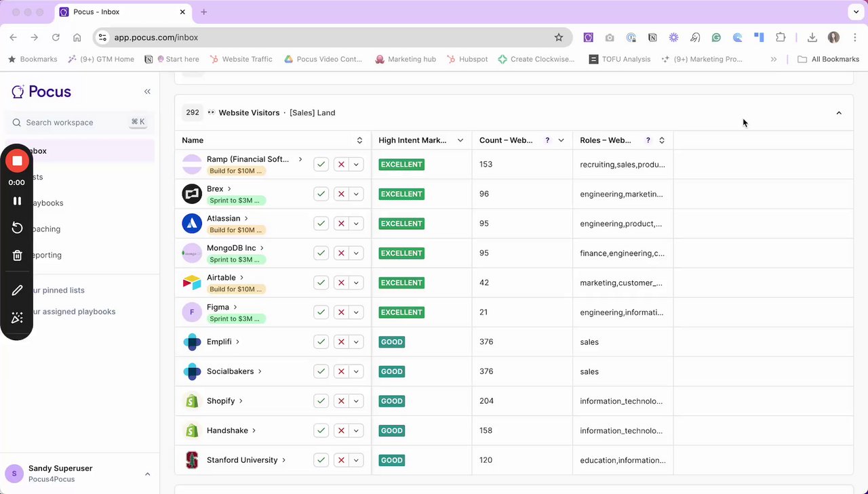Click the address bar showing app.pocus.com/inbox
This screenshot has height=494, width=868.
coord(332,37)
